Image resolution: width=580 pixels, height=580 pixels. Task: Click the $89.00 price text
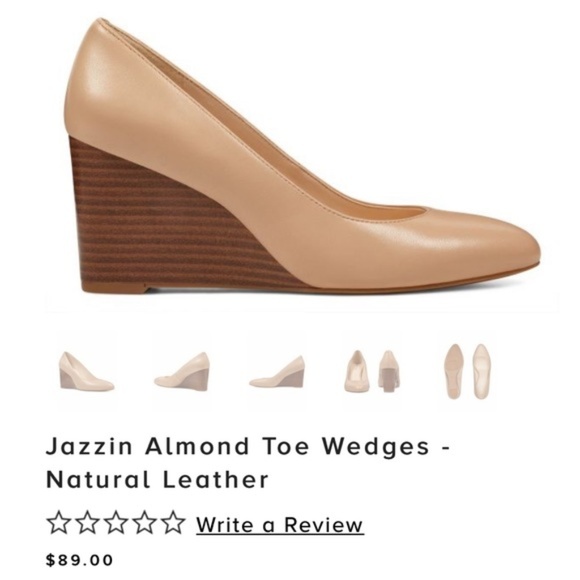tap(79, 560)
